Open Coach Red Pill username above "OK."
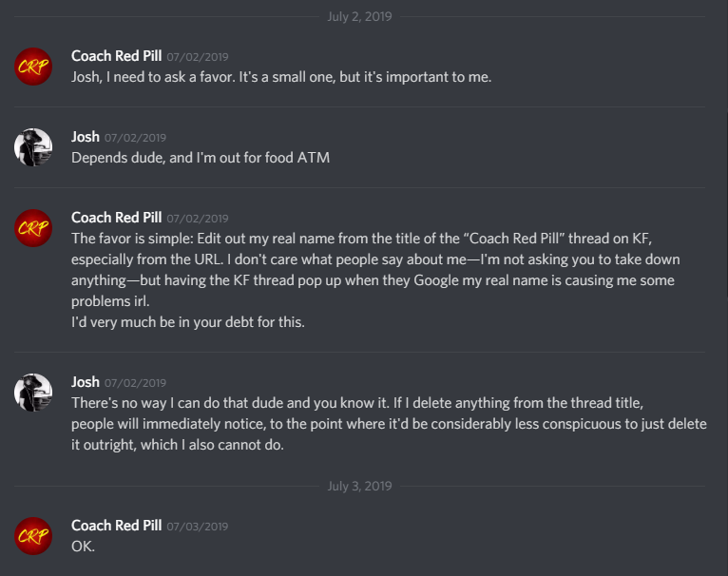The width and height of the screenshot is (728, 576). pyautogui.click(x=117, y=525)
